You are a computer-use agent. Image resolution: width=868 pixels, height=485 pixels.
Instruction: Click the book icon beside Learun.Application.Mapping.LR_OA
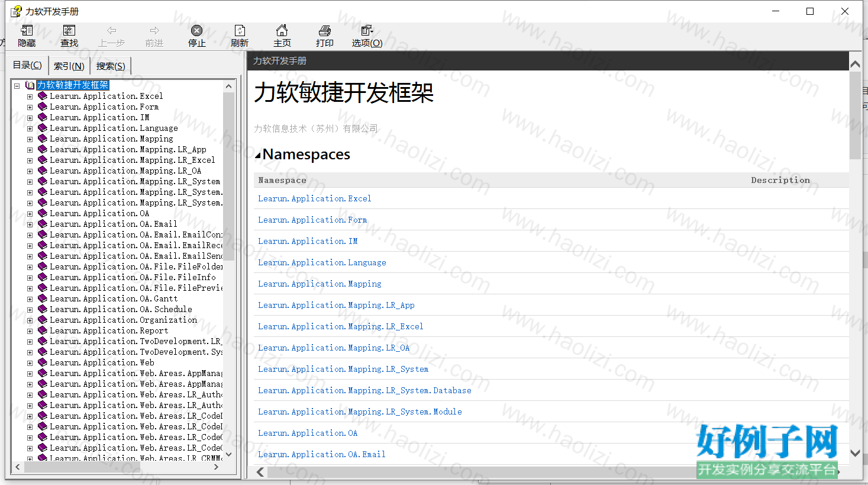click(x=42, y=171)
